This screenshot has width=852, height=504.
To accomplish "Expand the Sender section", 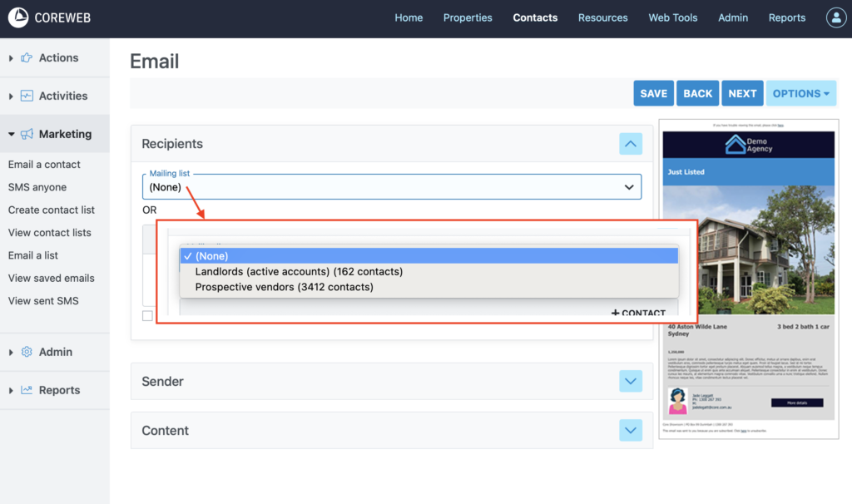I will 630,382.
